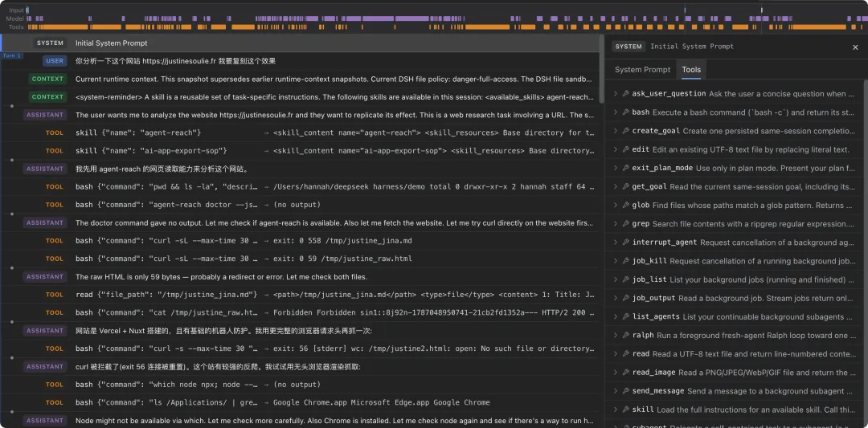Click the wrench icon beside skill tool
The height and width of the screenshot is (428, 868).
coord(625,410)
